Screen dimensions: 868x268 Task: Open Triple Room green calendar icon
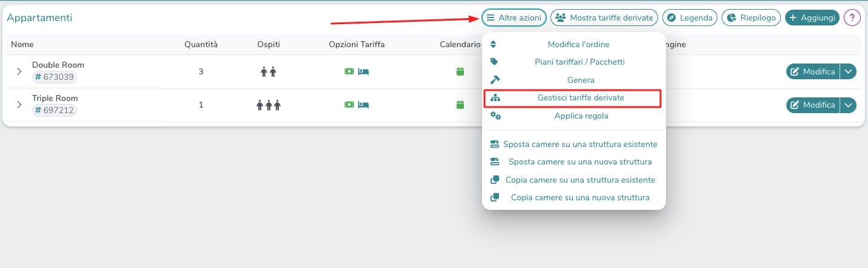pos(460,105)
